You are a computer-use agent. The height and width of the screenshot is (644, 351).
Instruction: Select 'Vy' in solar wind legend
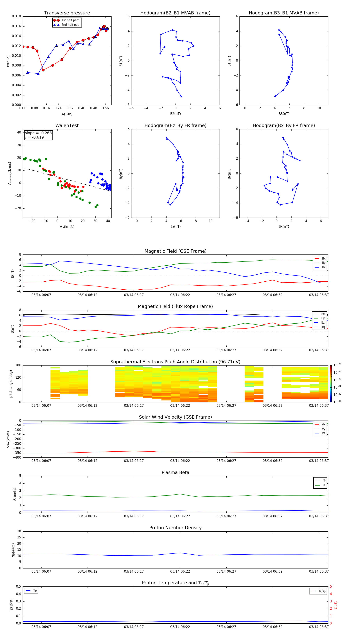[x=320, y=429]
